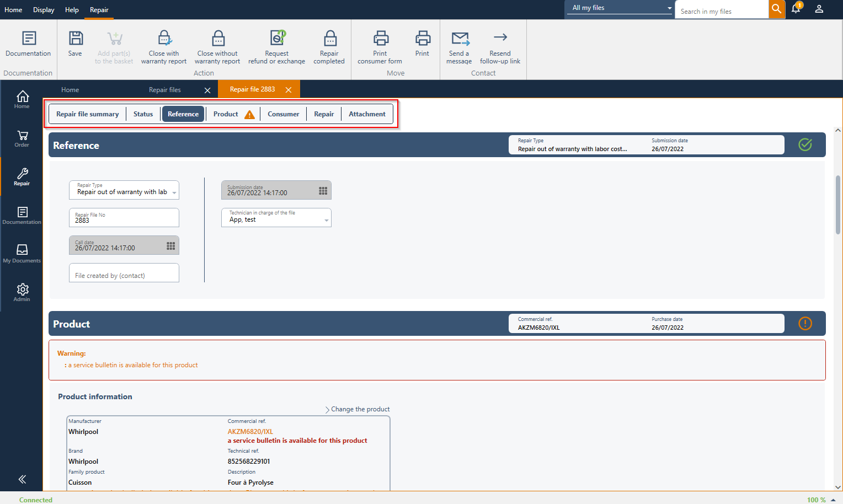Open the Order section in sidebar
The height and width of the screenshot is (504, 843).
tap(22, 138)
